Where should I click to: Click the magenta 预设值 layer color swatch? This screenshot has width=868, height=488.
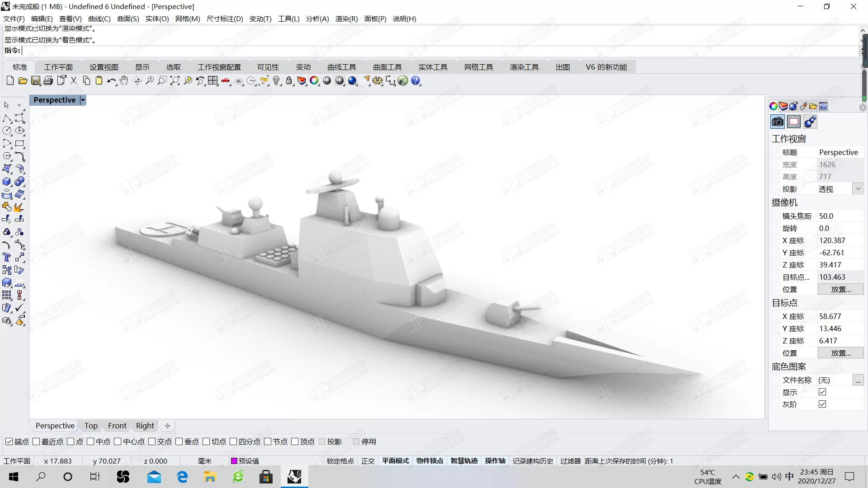point(234,461)
